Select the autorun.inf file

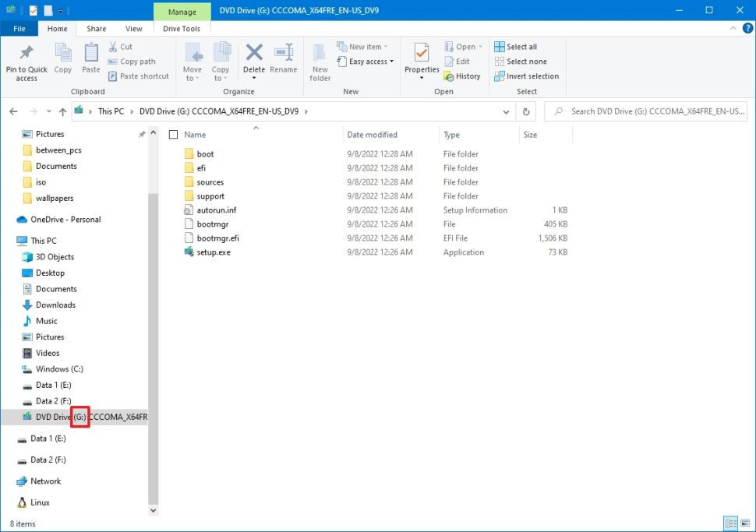point(210,210)
